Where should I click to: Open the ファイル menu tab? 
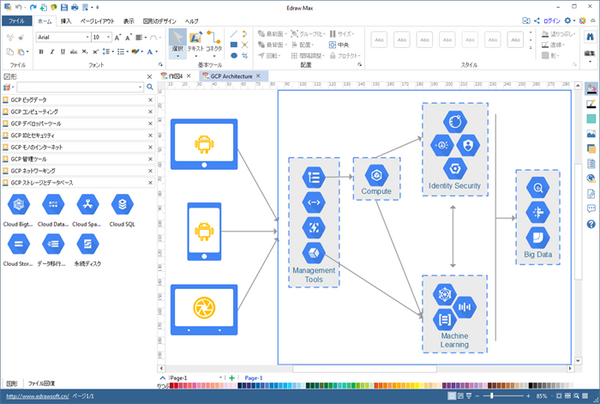point(16,21)
